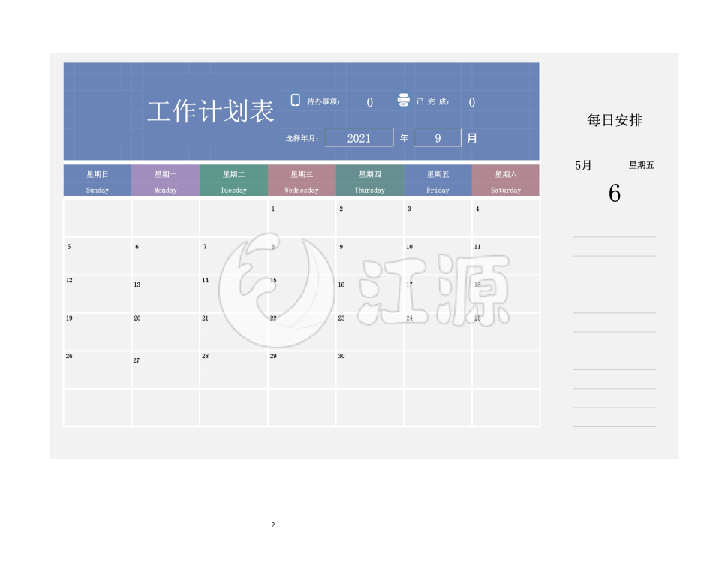Click the 星期五 Friday column header
Screen dimensions: 728x581
[x=438, y=181]
